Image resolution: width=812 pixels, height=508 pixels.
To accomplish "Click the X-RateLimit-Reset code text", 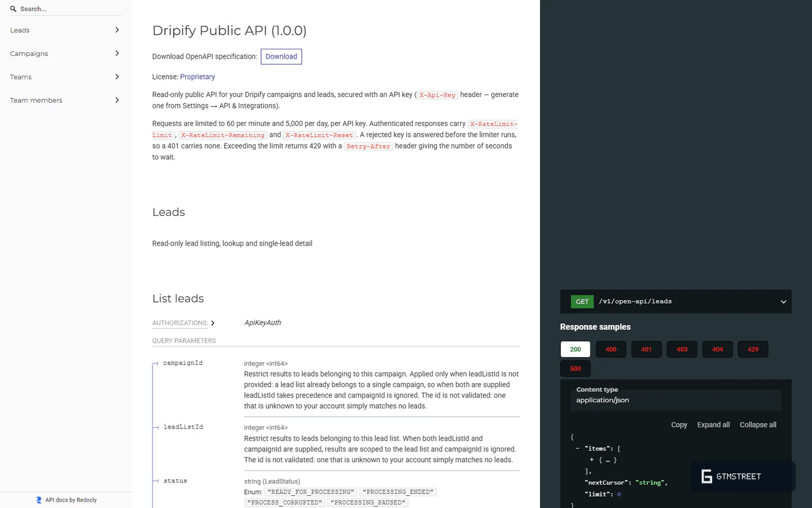I will pos(319,135).
